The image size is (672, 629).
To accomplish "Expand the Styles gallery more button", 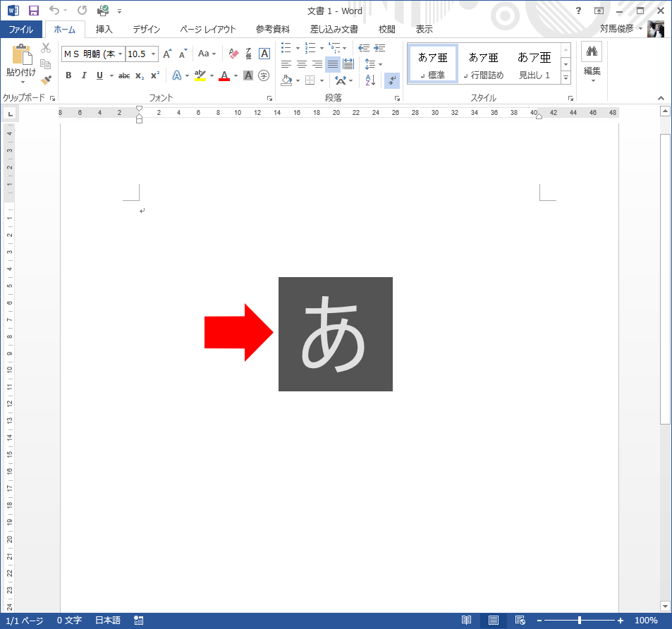I will point(566,78).
